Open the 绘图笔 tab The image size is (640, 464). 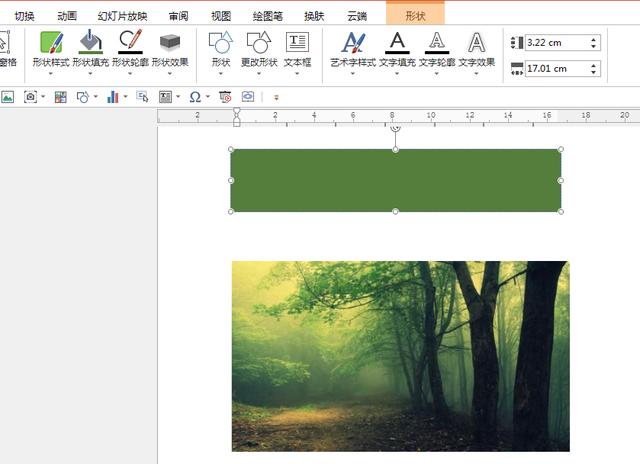click(267, 16)
